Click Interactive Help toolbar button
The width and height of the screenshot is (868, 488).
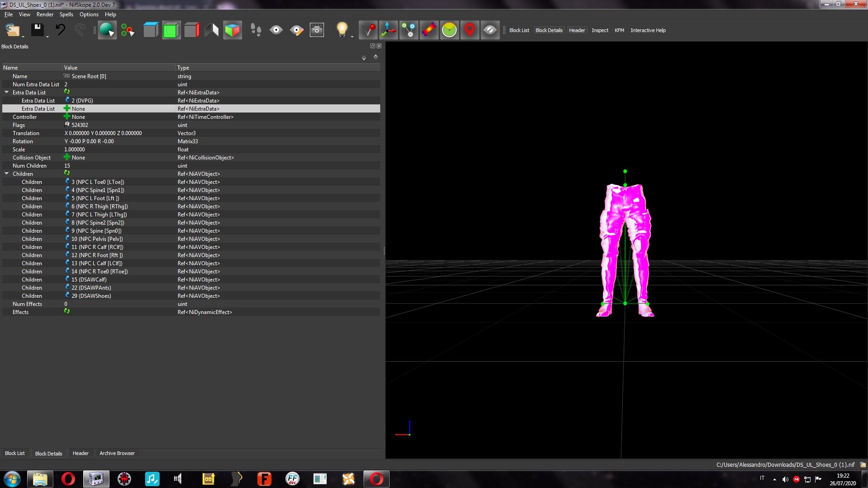(648, 30)
